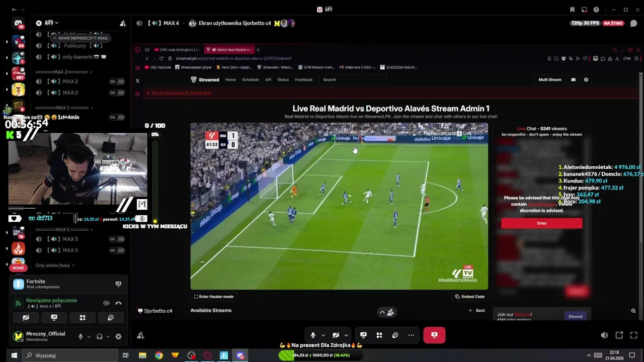Viewport: 644px width, 362px height.
Task: Enter fullscreen with the corner brackets icon
Action: point(634,335)
